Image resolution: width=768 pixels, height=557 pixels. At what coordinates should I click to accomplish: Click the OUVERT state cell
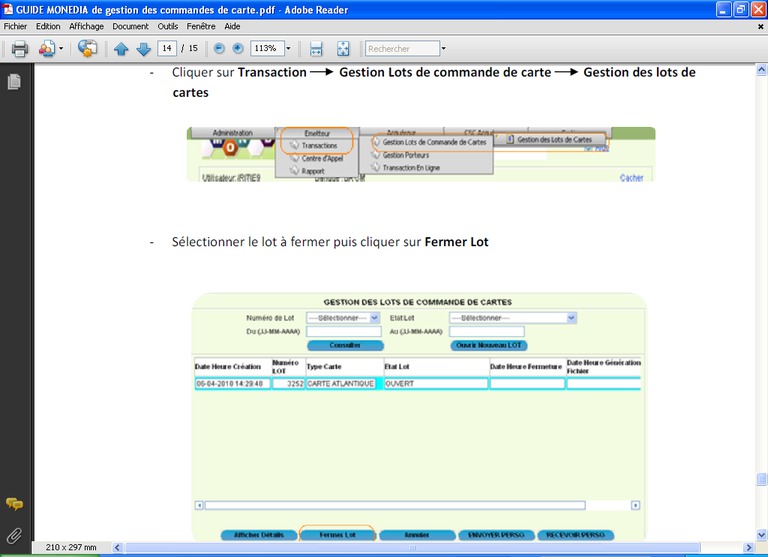(x=435, y=384)
